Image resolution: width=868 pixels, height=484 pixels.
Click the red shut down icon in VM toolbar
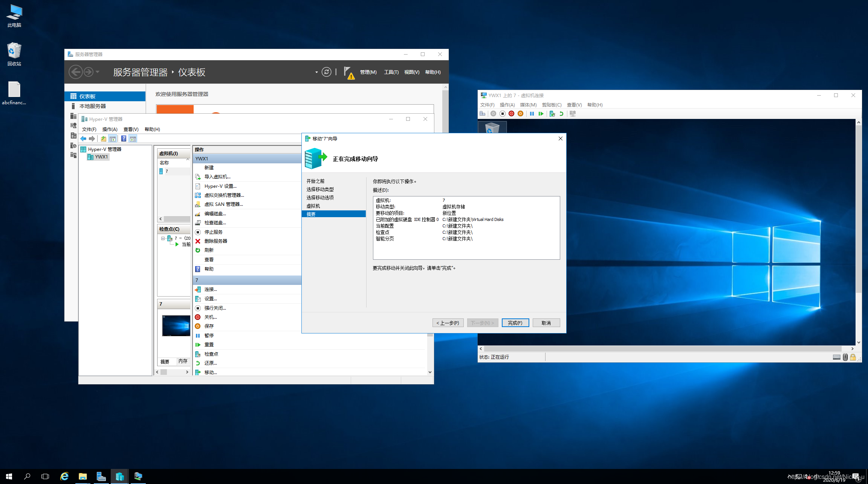pos(511,114)
